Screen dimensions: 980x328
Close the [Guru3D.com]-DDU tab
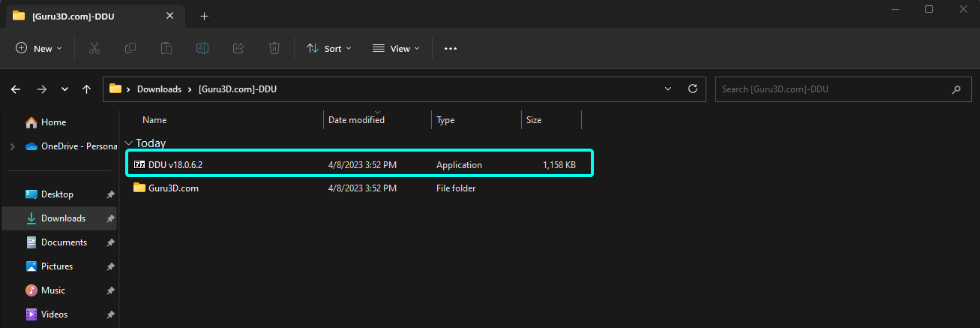(169, 17)
